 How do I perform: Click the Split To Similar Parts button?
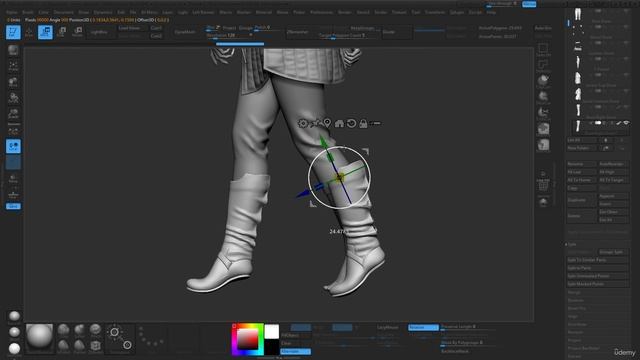click(598, 260)
